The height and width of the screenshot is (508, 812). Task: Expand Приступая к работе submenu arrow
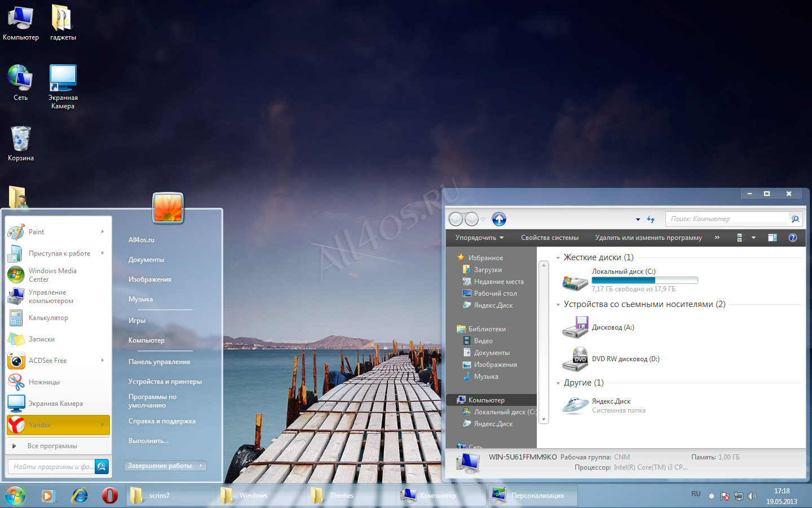pyautogui.click(x=103, y=253)
